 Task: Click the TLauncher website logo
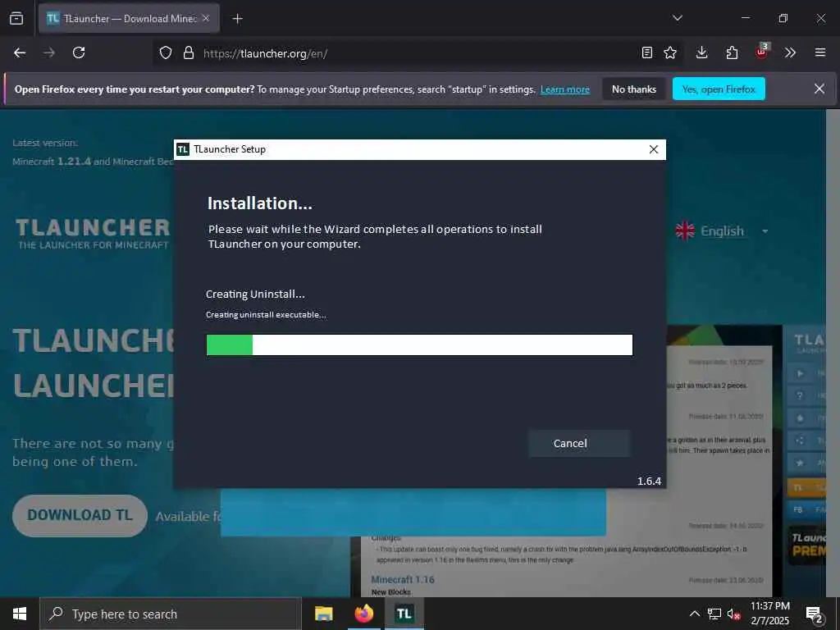[93, 234]
